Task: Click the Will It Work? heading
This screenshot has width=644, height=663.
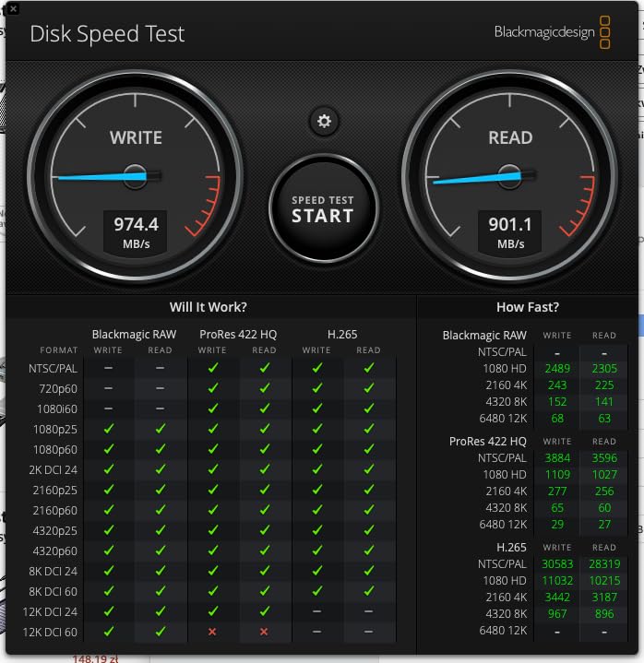Action: (x=209, y=307)
